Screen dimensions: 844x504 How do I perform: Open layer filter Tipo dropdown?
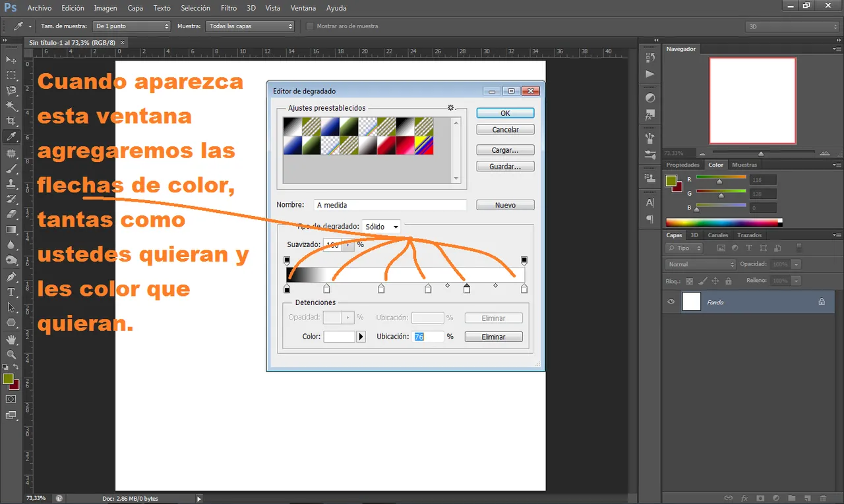(684, 248)
